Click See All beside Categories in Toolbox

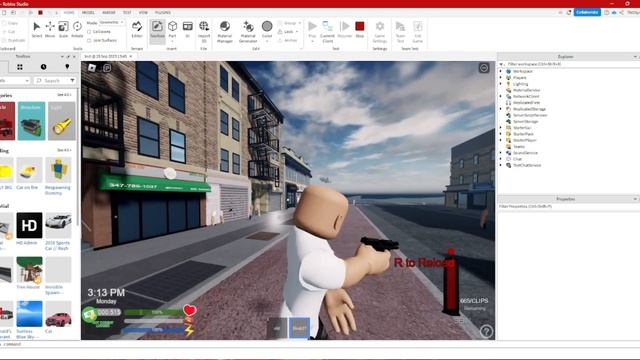tap(64, 95)
